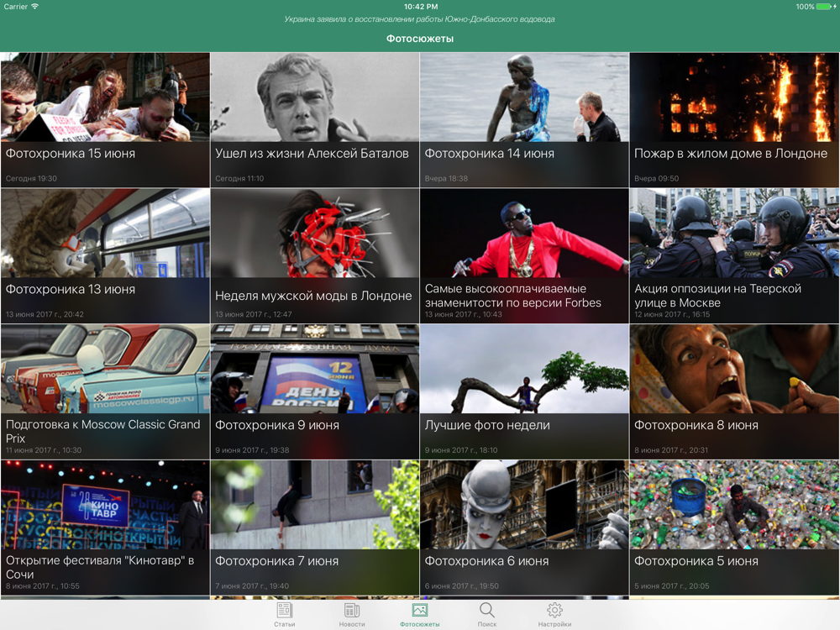The width and height of the screenshot is (840, 630).
Task: Open the State Duma photo for 9 июня
Action: (314, 369)
